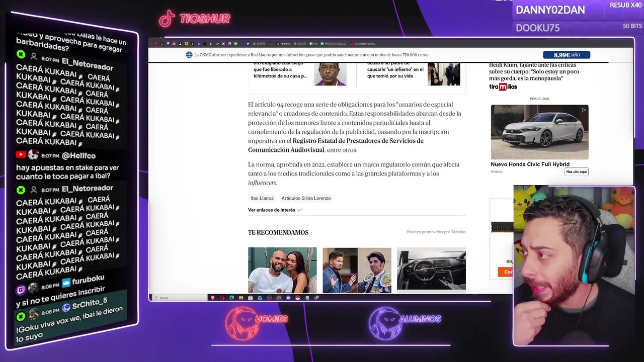
Task: Click the 8,99€/AÑO subscribe button
Action: tap(567, 55)
